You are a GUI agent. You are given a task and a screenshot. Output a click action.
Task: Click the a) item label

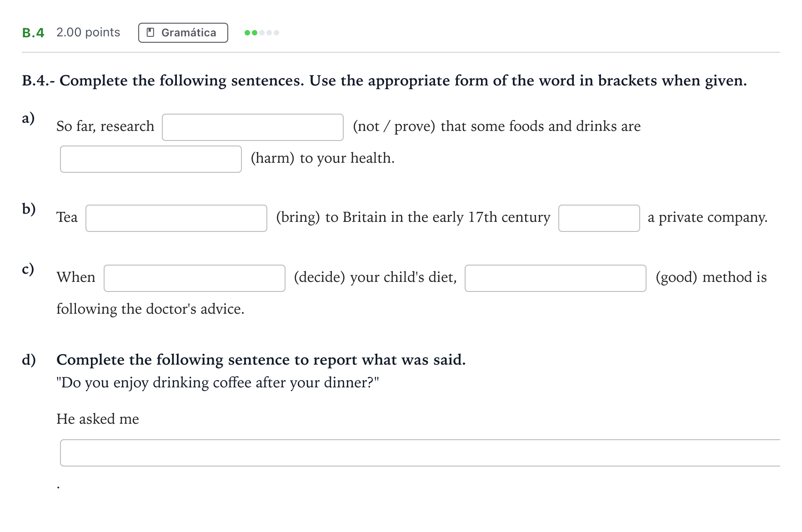pyautogui.click(x=28, y=118)
